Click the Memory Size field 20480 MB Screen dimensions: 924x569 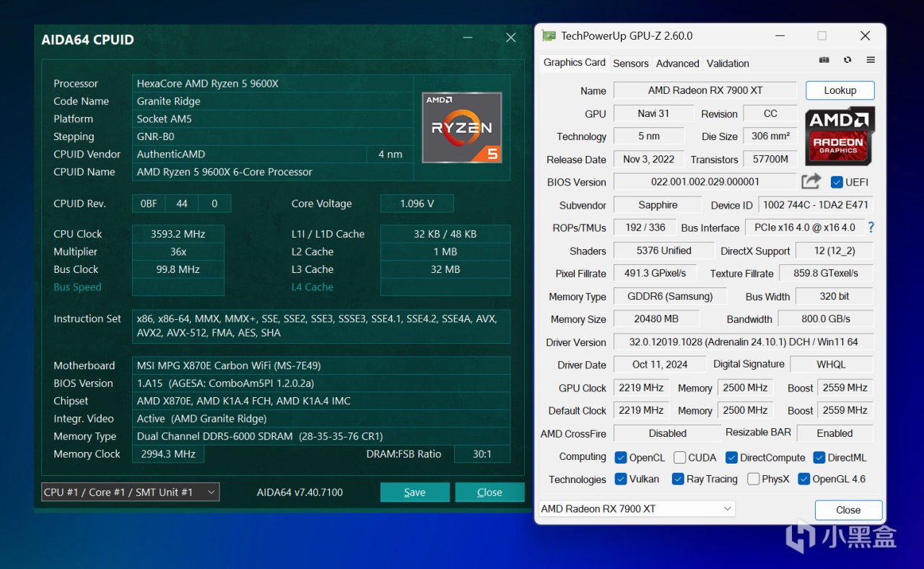tap(656, 318)
